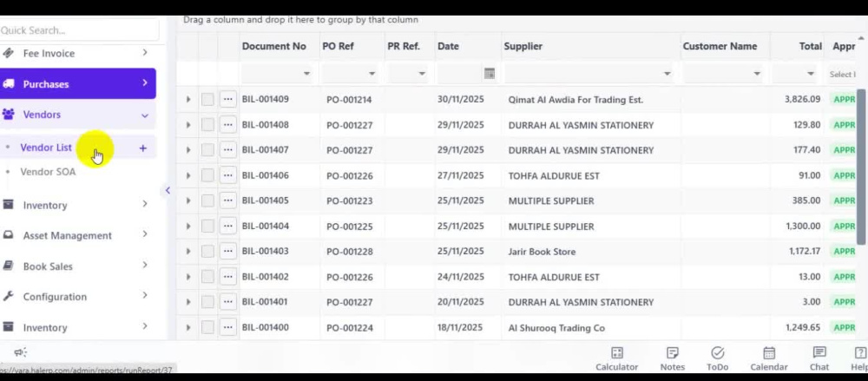
Task: Open the Supplier filter dropdown
Action: pos(667,74)
